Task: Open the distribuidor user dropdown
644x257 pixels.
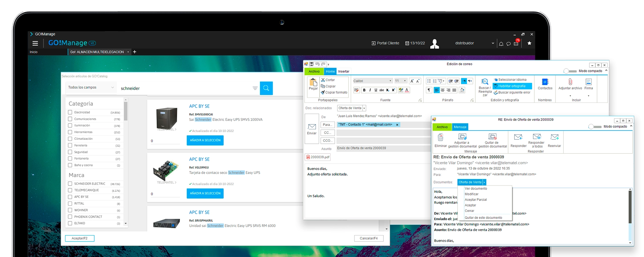Action: tap(493, 43)
